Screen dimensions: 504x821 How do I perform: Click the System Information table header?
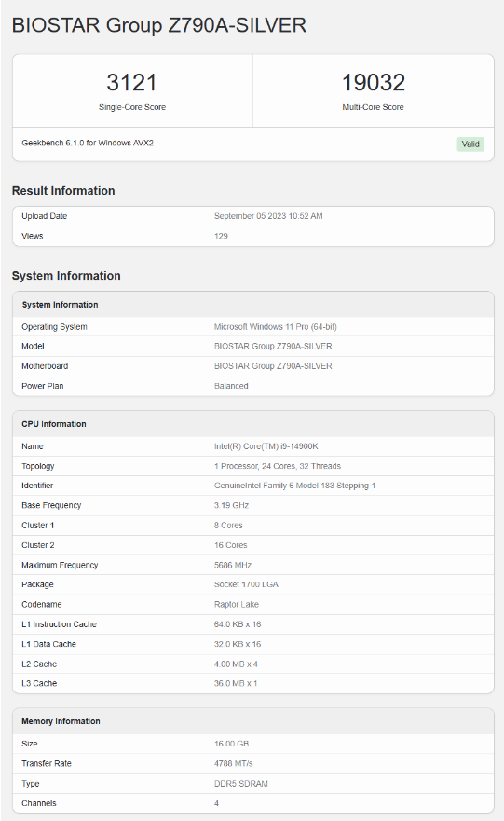(60, 305)
